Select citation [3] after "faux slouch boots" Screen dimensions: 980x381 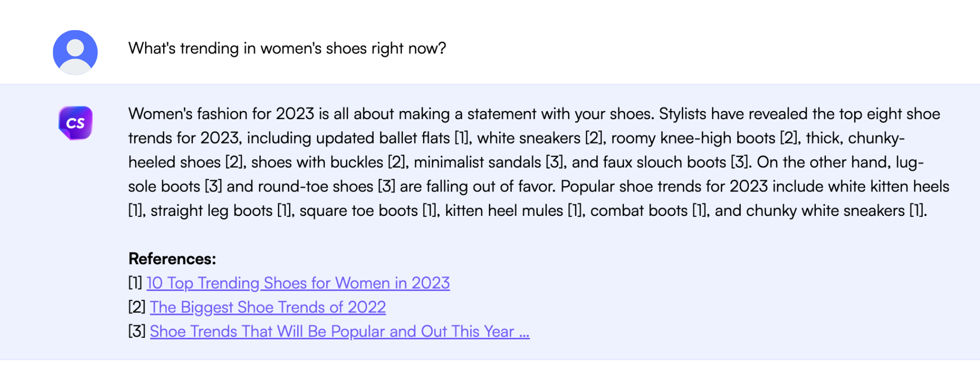coord(739,162)
